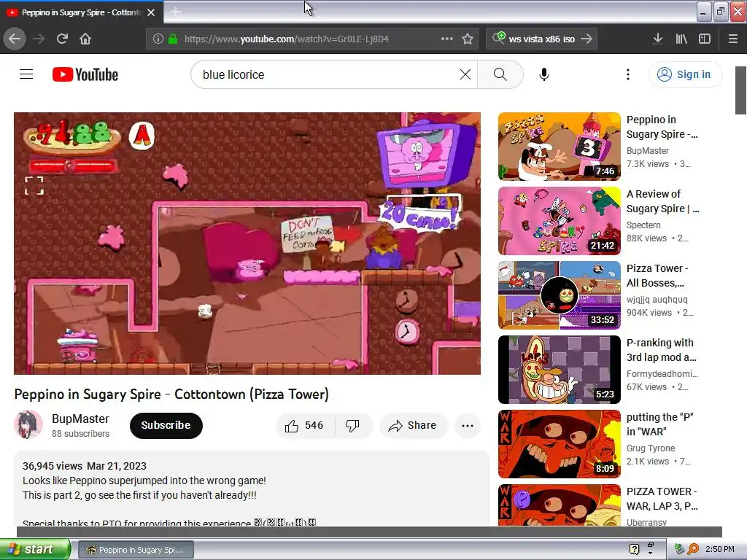This screenshot has height=560, width=747.
Task: Click the browser Back arrow button
Action: [x=15, y=39]
